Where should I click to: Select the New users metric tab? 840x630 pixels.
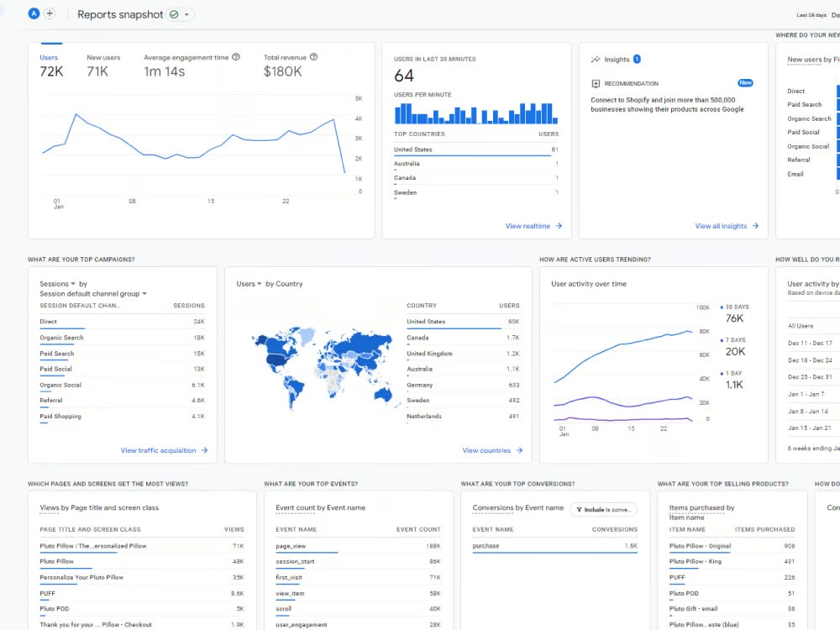click(103, 66)
